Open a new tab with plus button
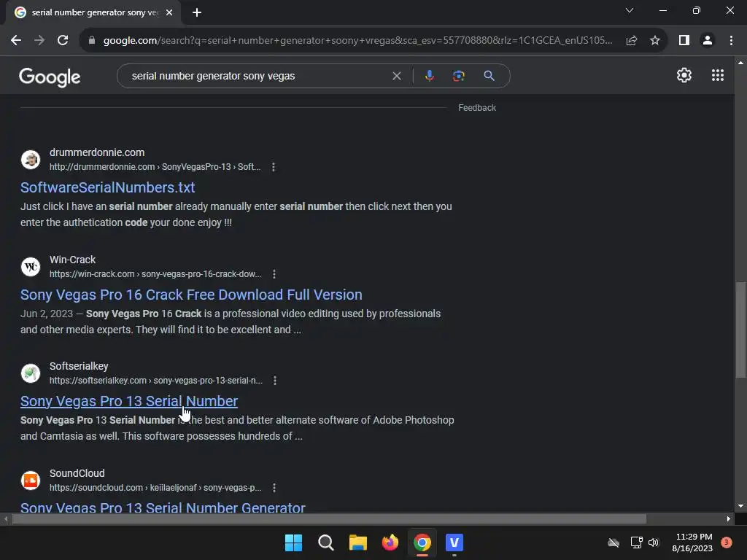This screenshot has height=560, width=747. pos(197,13)
